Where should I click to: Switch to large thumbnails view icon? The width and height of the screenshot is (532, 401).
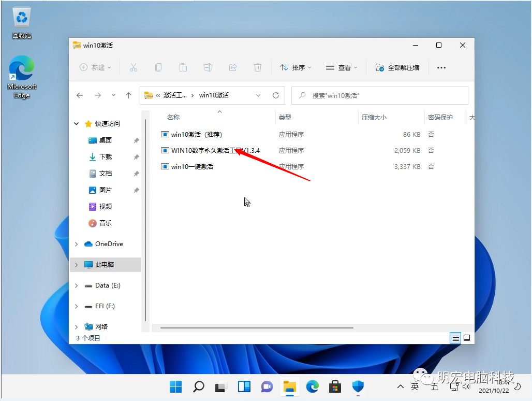(467, 338)
